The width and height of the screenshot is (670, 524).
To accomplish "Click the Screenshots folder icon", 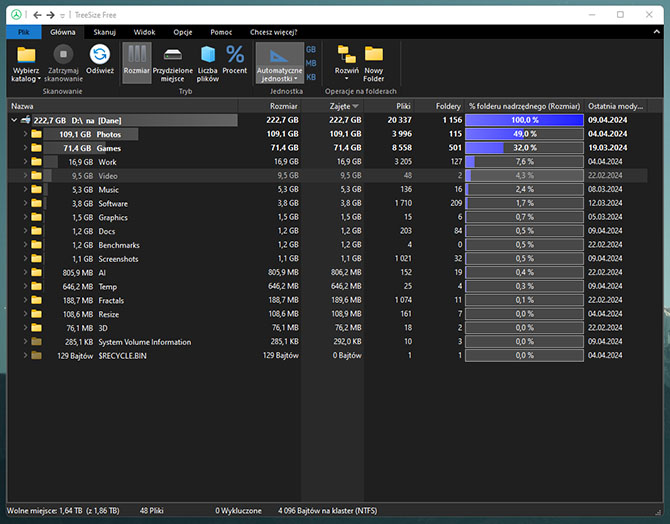I will point(37,259).
